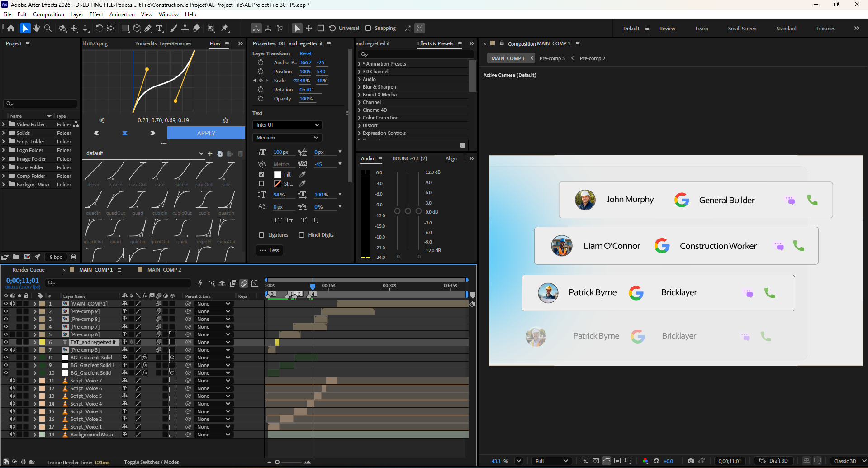This screenshot has width=868, height=468.
Task: Check the Hindi Digits checkbox
Action: tap(301, 235)
